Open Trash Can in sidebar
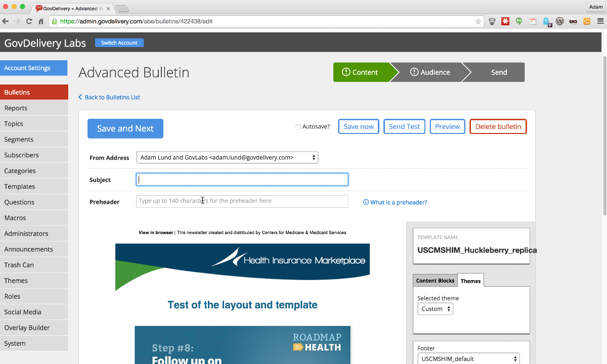Viewport: 607px width, 364px height. 34,264
